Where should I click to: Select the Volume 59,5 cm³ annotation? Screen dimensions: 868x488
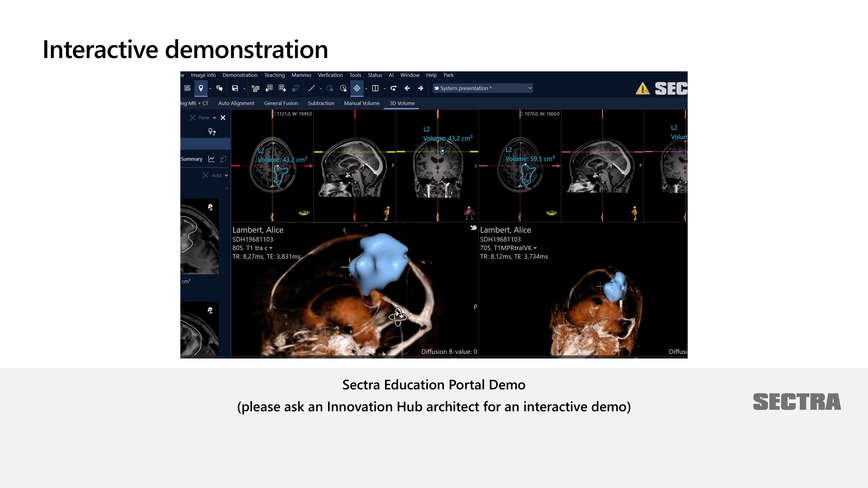click(x=530, y=159)
